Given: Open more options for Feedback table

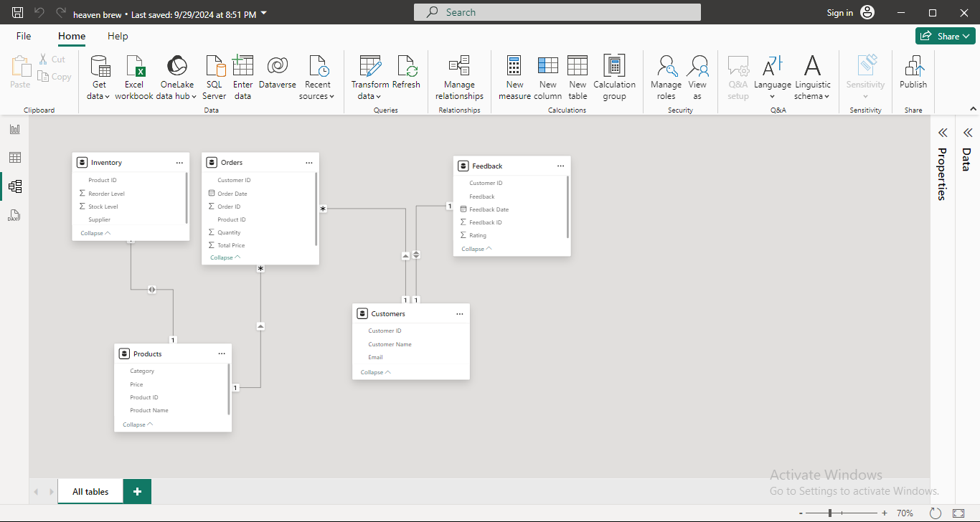Looking at the screenshot, I should pyautogui.click(x=560, y=166).
